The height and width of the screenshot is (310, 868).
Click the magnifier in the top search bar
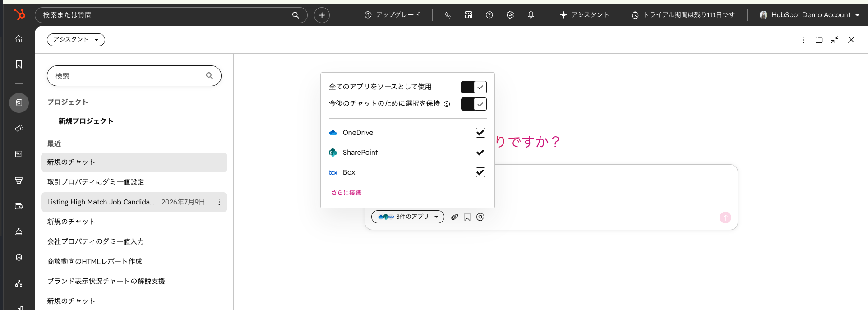[295, 15]
